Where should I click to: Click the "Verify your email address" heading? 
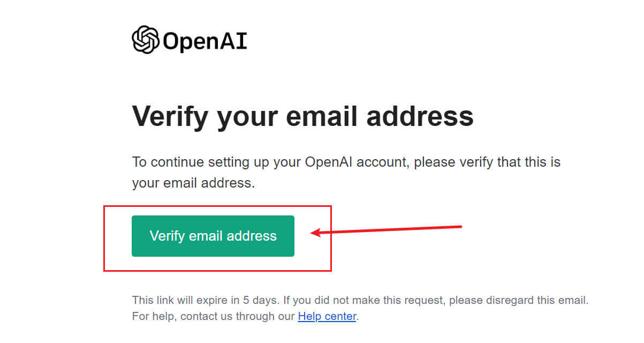[x=302, y=116]
